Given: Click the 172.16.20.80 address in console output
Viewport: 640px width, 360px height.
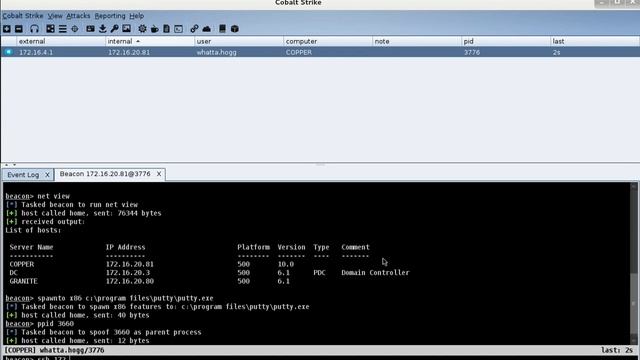Looking at the screenshot, I should [129, 281].
